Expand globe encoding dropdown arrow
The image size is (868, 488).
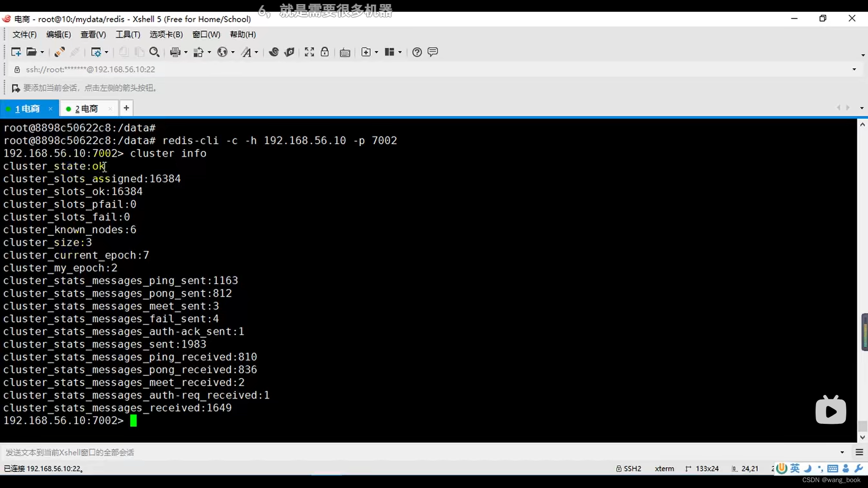(x=233, y=52)
